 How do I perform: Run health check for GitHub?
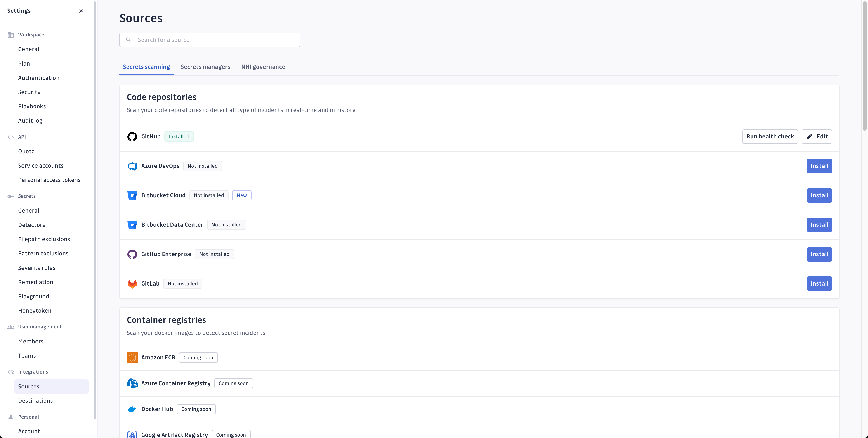pos(770,137)
